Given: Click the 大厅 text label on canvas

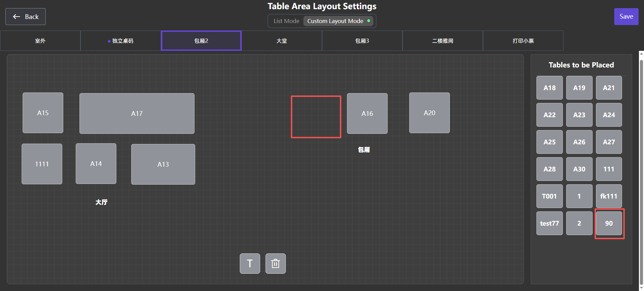Looking at the screenshot, I should point(101,202).
